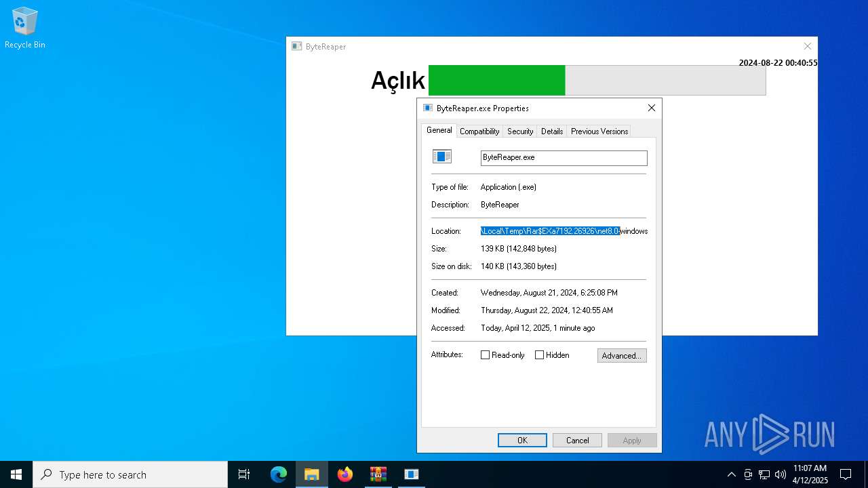Click the size on disk value 140 KB

pyautogui.click(x=519, y=266)
